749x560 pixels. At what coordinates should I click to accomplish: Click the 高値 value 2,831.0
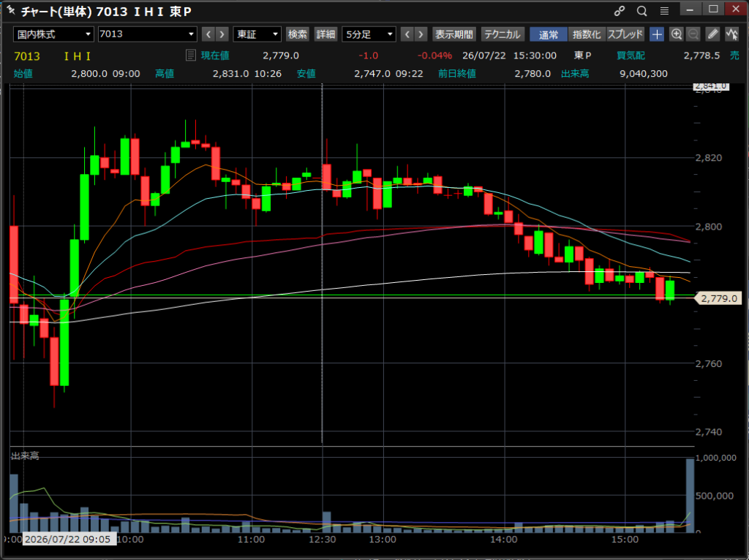tap(230, 74)
